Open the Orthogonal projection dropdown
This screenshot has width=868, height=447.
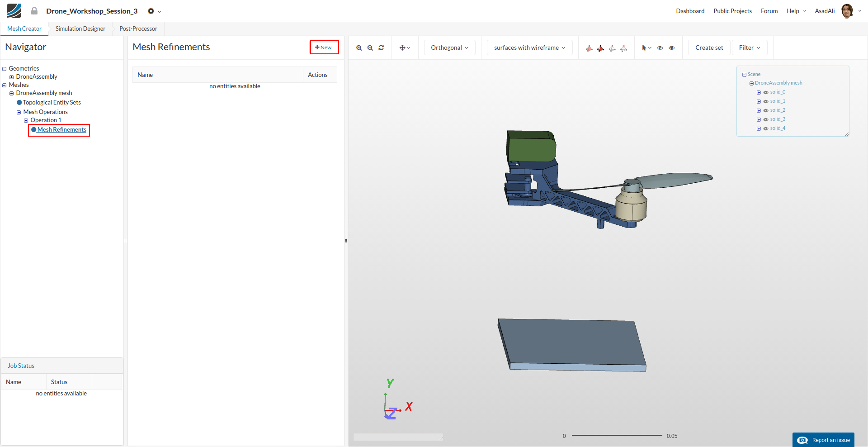point(449,48)
